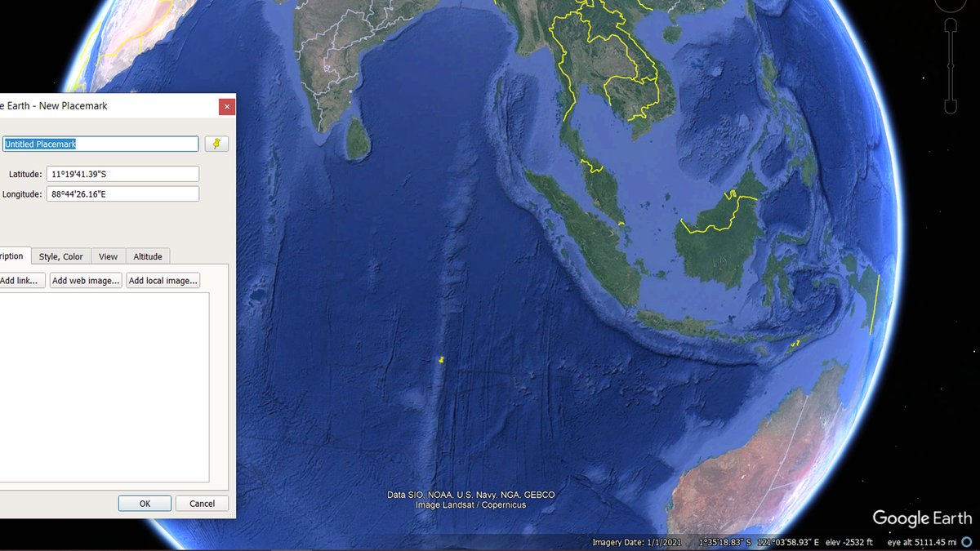
Task: Close the New Placemark dialog
Action: tap(227, 106)
